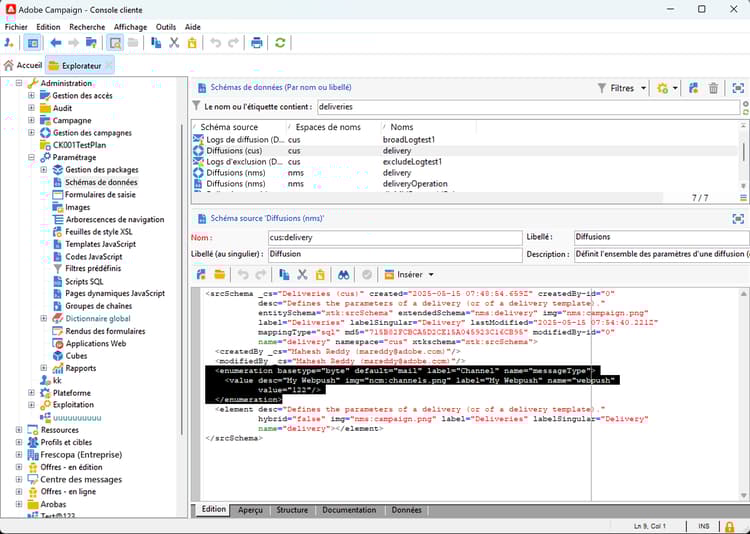Toggle the explorer tree view button
Image resolution: width=750 pixels, height=534 pixels.
tap(33, 43)
